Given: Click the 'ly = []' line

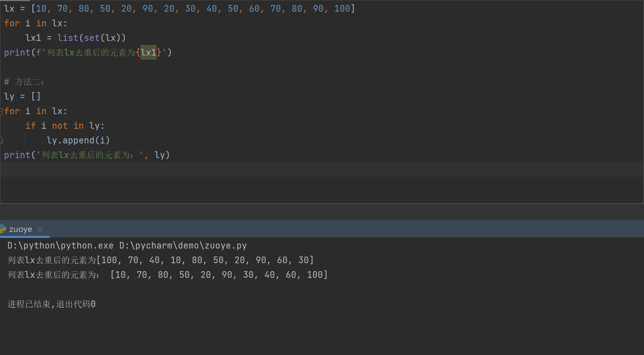Looking at the screenshot, I should click(x=22, y=96).
